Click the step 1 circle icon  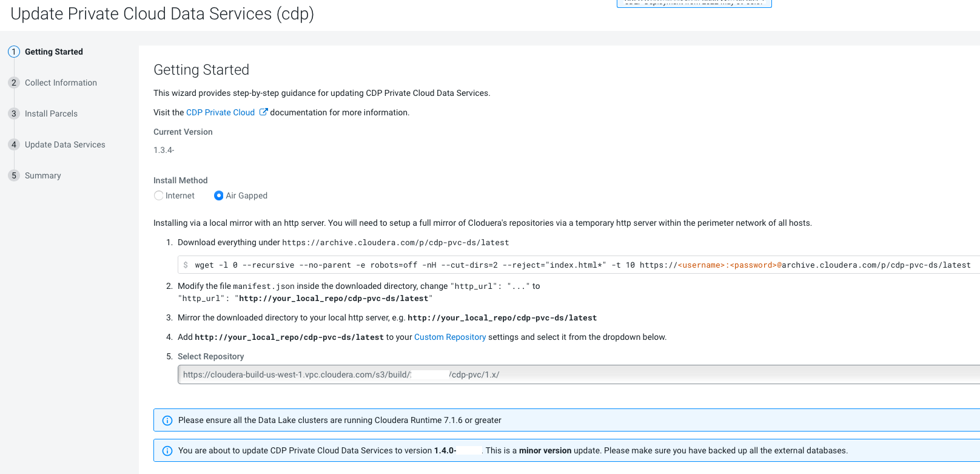[14, 52]
